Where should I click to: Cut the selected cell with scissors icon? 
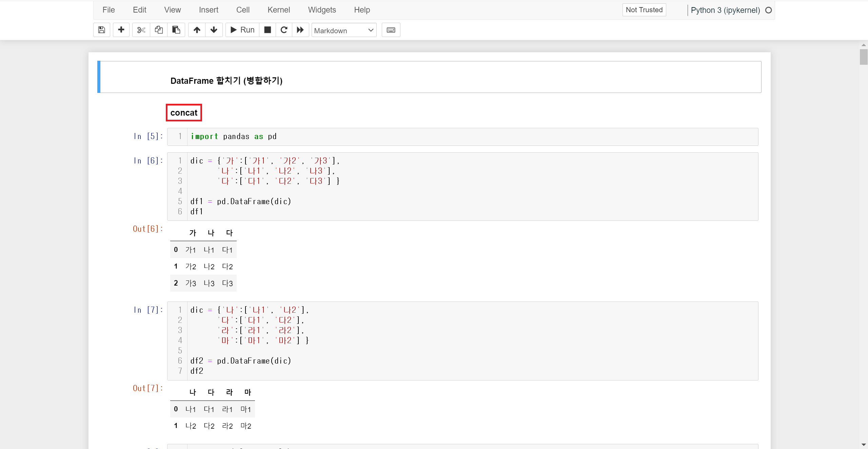141,30
